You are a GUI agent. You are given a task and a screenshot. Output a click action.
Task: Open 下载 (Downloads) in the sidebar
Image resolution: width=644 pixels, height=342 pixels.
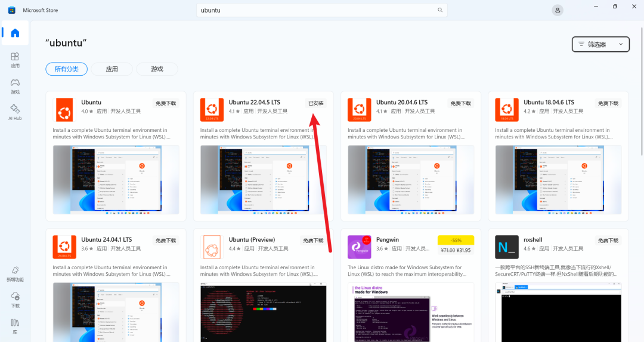click(15, 300)
